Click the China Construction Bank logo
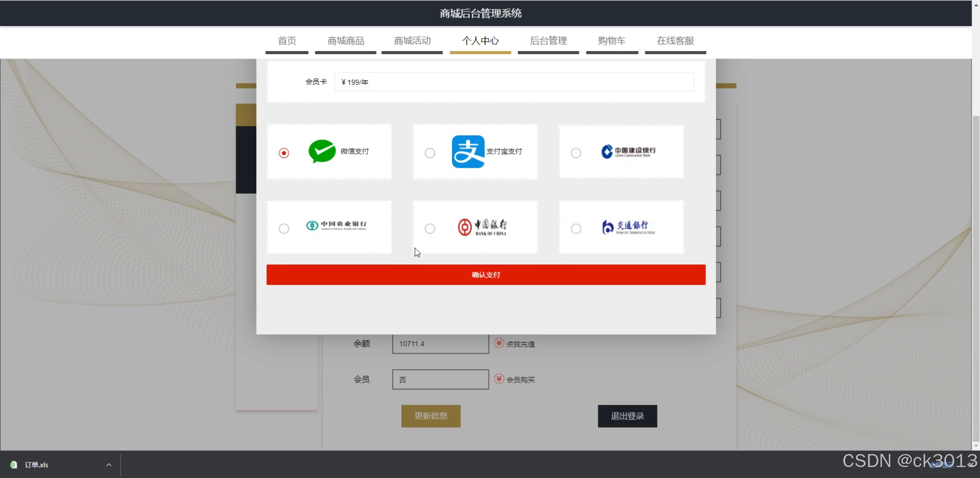Screen dimensions: 980x478 pyautogui.click(x=629, y=152)
